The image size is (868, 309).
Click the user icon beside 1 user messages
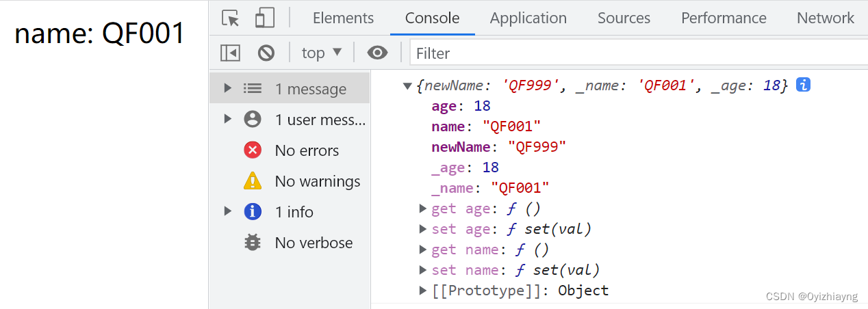tap(253, 120)
